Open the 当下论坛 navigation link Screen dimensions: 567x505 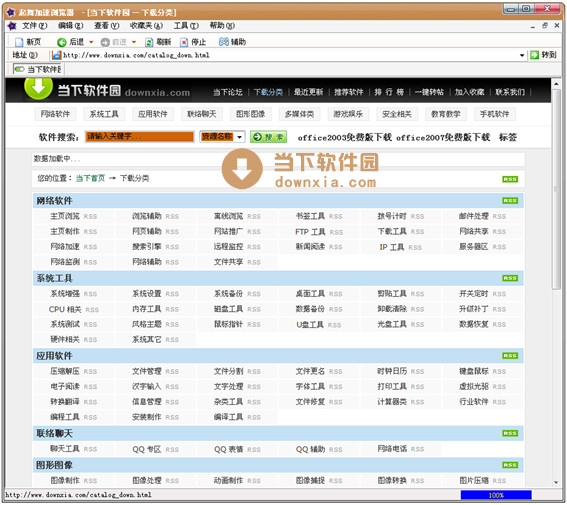click(227, 92)
